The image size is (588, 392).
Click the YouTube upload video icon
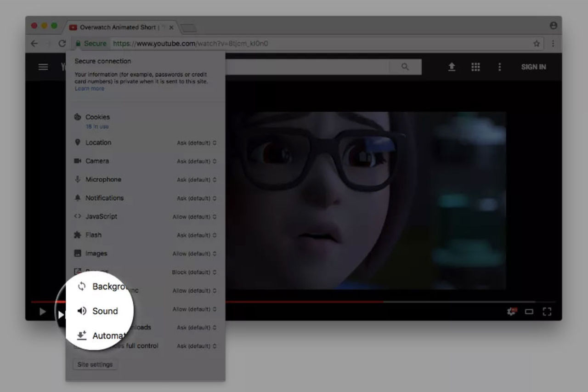click(452, 67)
